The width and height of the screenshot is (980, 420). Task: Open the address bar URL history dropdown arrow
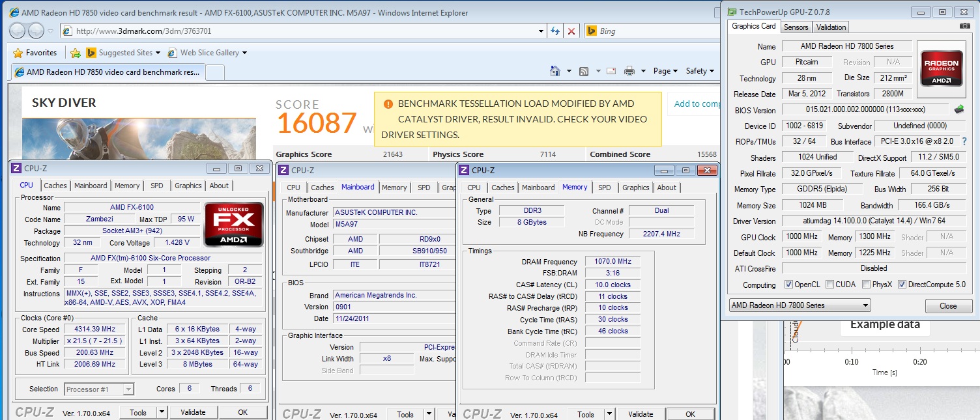tap(541, 31)
